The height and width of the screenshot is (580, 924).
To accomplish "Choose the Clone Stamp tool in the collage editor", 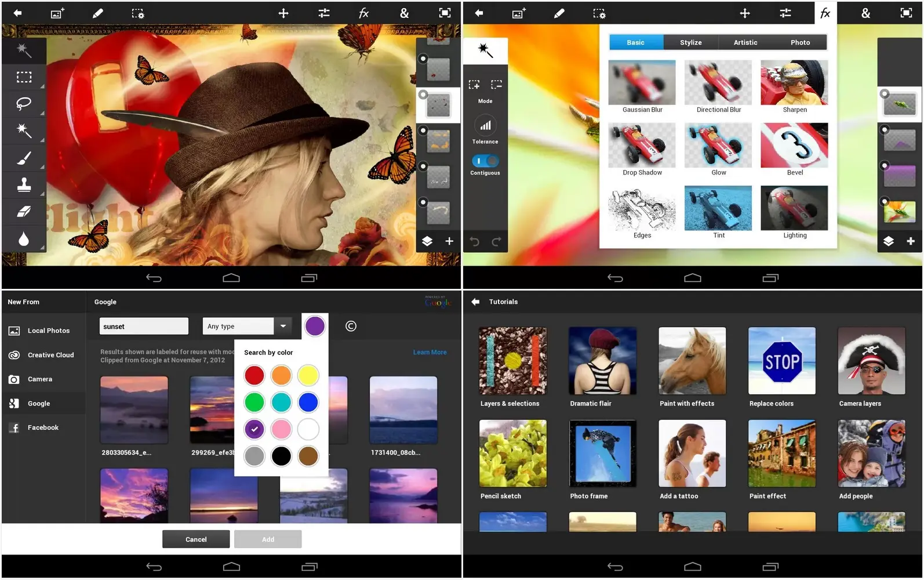I will (24, 185).
